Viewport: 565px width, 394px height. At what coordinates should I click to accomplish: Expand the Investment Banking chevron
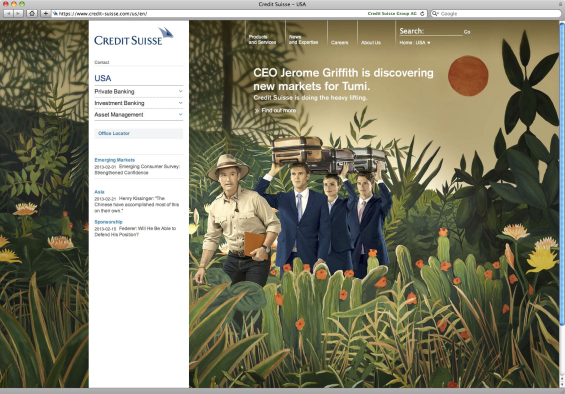coord(181,103)
